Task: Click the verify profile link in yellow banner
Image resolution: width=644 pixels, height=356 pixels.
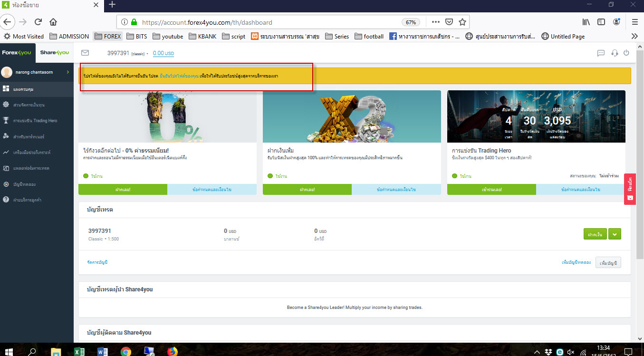Action: tap(179, 76)
